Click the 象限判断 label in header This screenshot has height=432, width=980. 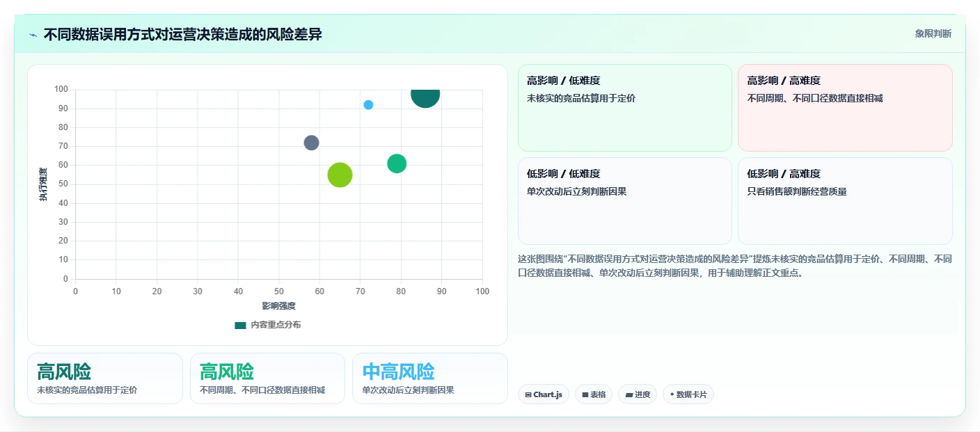(933, 33)
